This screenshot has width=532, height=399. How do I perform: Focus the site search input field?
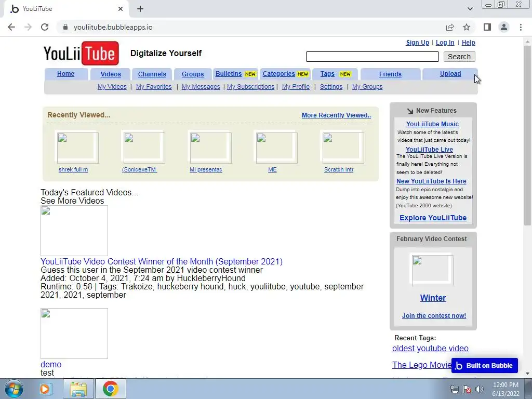click(x=372, y=57)
